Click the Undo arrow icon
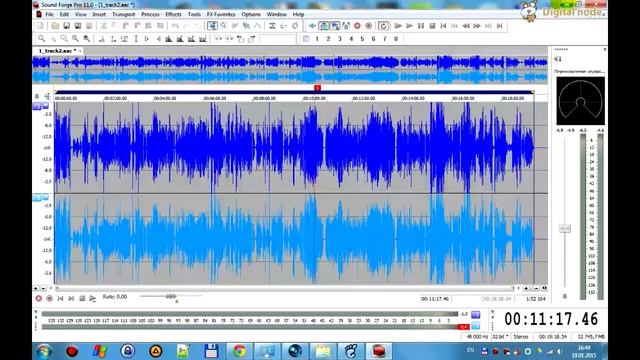 click(x=175, y=26)
